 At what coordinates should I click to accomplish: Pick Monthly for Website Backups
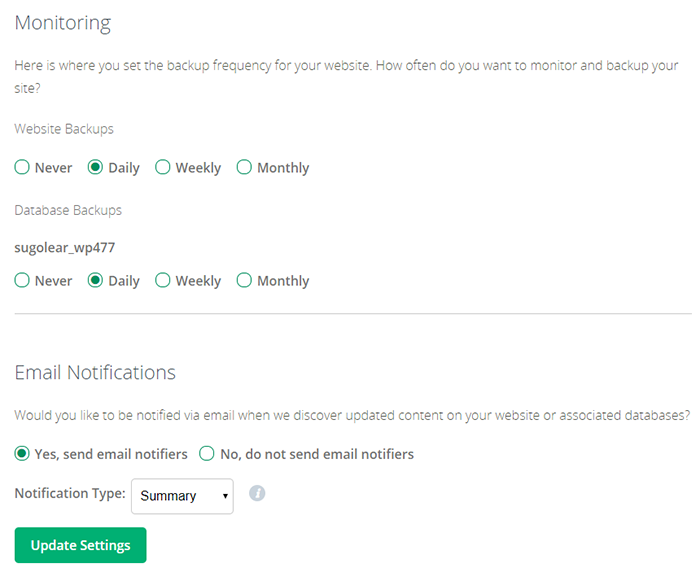244,168
